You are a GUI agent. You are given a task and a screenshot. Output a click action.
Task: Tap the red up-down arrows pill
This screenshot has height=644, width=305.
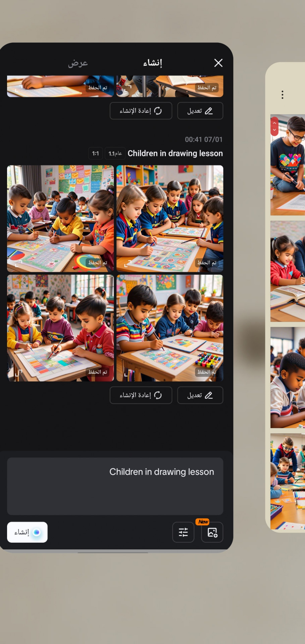tap(274, 126)
